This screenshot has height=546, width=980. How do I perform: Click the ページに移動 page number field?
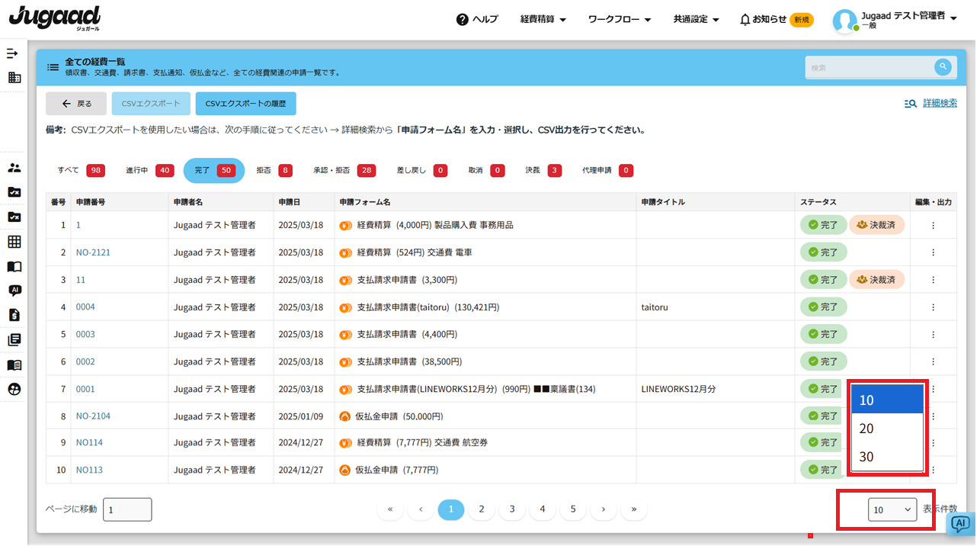[x=127, y=509]
